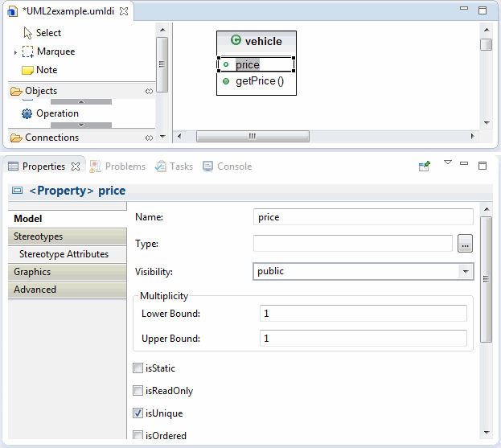
Task: Enable the isStatic checkbox
Action: (138, 368)
